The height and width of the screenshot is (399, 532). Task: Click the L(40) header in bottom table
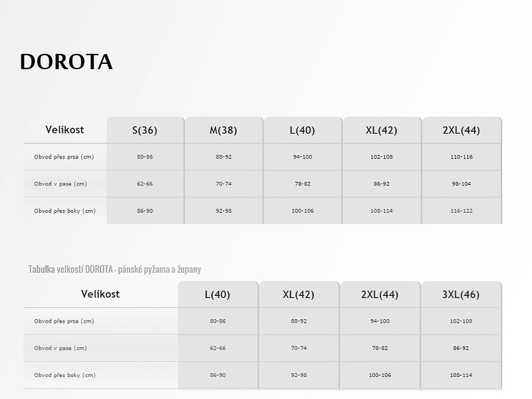[x=217, y=295]
